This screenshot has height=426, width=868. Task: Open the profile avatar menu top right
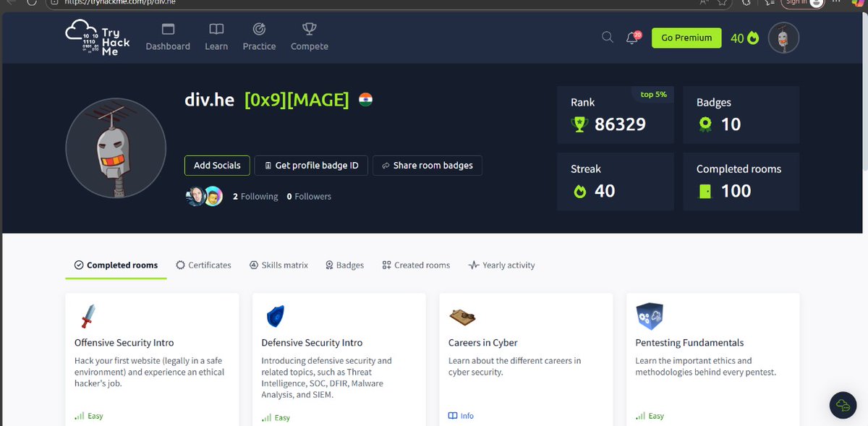pyautogui.click(x=783, y=37)
